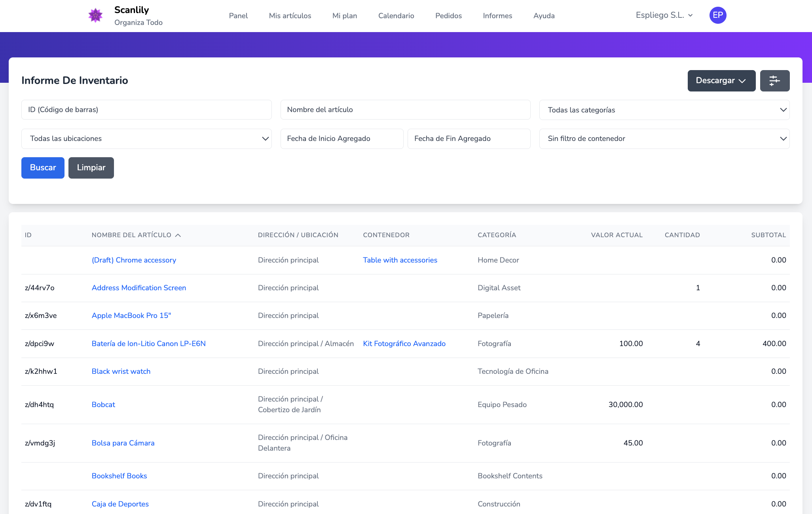Open the Pedidos menu item
Screen dimensions: 812x514
click(448, 16)
